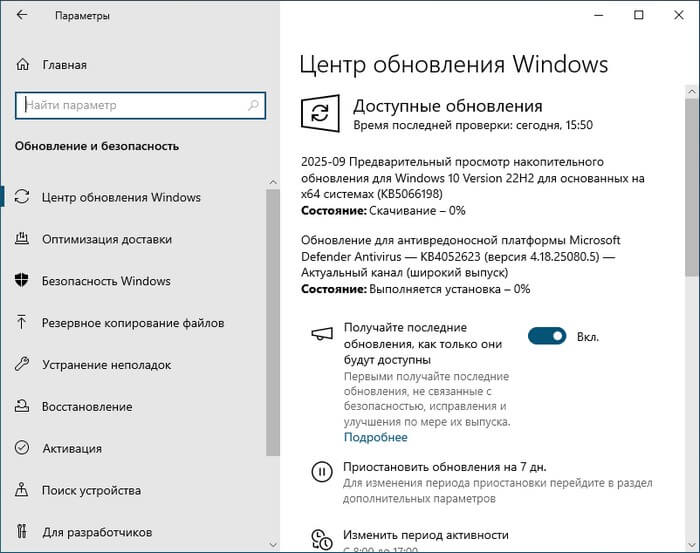This screenshot has width=700, height=553.
Task: Click the Устранение неполадок wrench icon
Action: point(23,365)
